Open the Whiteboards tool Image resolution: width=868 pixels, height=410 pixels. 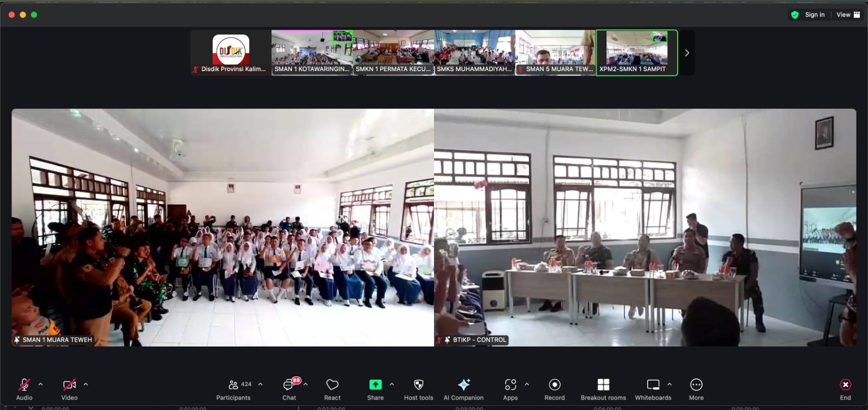653,385
